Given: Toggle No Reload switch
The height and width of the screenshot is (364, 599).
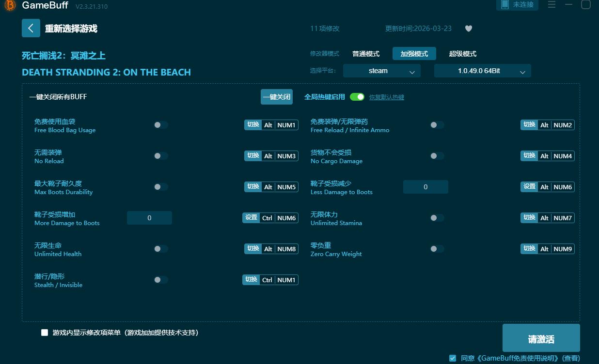Looking at the screenshot, I should [x=161, y=156].
